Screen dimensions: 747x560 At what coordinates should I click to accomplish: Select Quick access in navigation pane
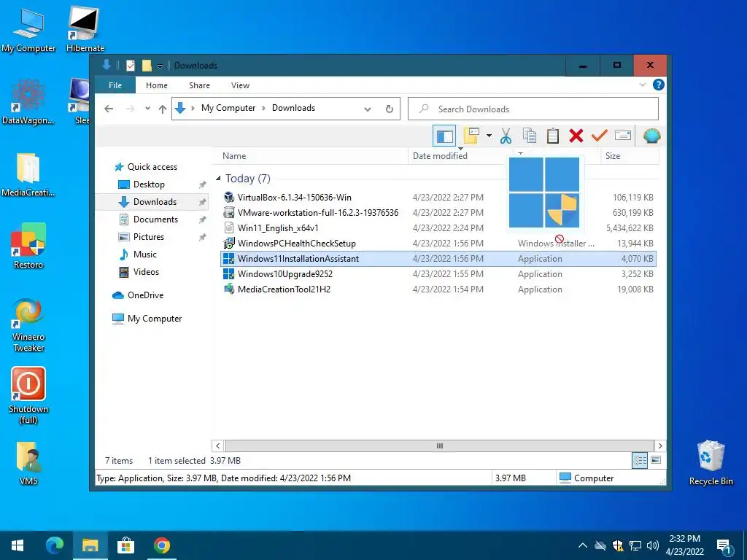(152, 167)
